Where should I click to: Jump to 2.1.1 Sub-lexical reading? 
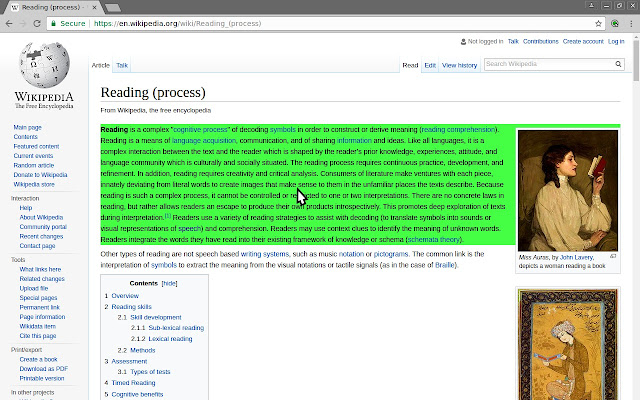[x=167, y=328]
